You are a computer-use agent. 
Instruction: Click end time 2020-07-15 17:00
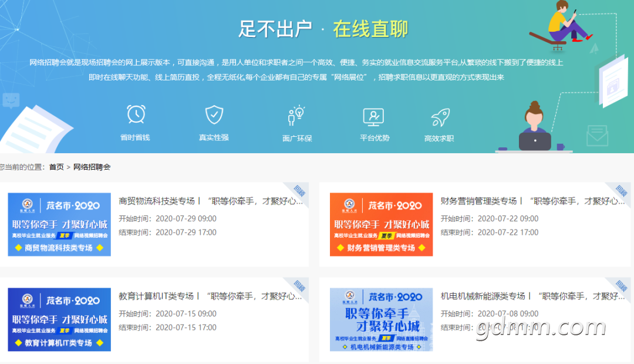(x=186, y=328)
